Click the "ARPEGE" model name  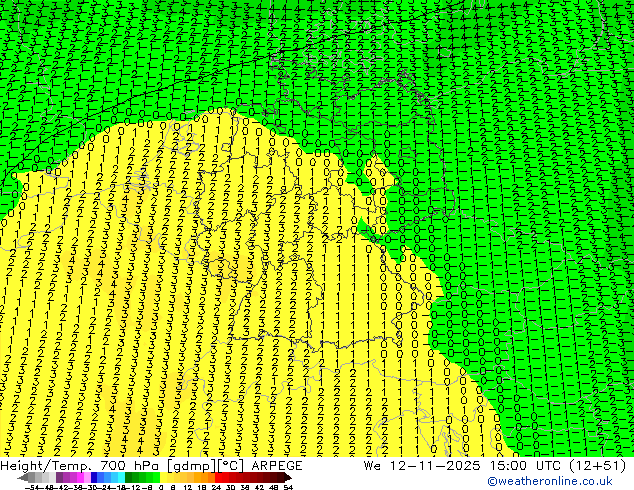coord(277,466)
